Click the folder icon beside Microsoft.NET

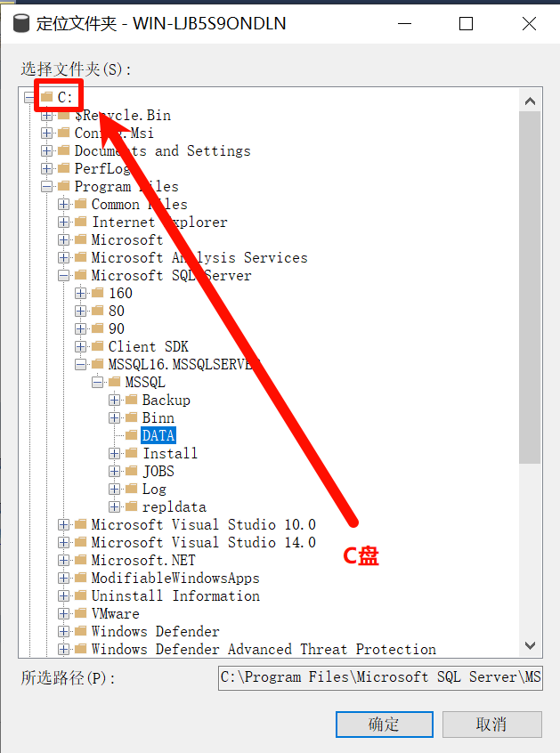(x=81, y=560)
